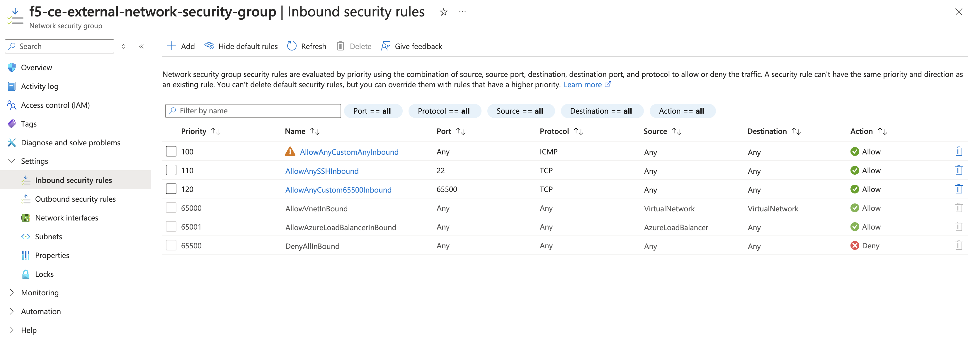Select the Refresh icon

(292, 46)
